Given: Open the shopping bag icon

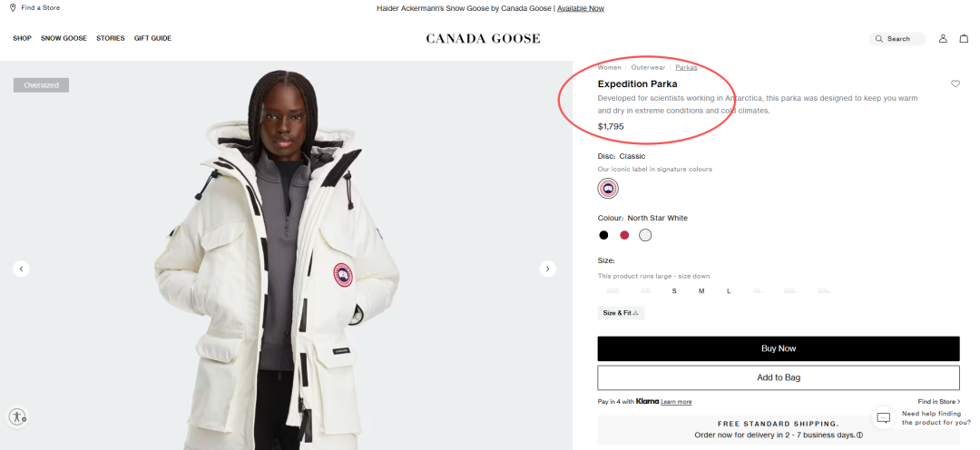Looking at the screenshot, I should [x=964, y=38].
